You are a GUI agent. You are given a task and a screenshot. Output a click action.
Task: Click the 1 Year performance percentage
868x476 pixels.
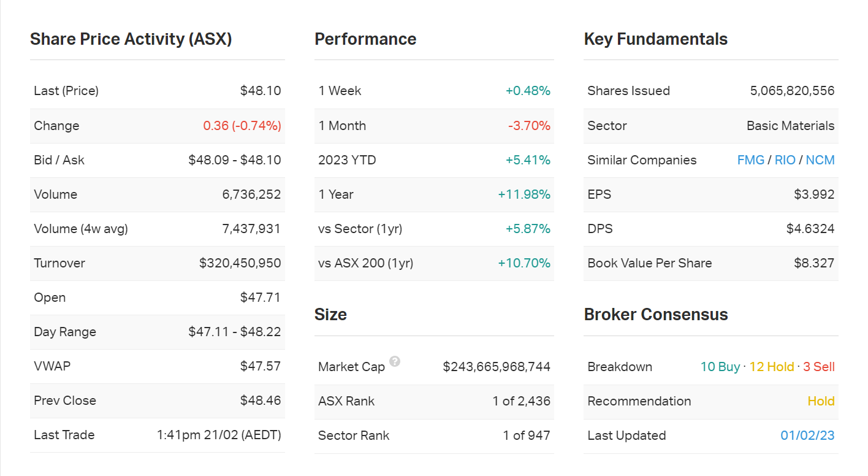[x=524, y=194]
